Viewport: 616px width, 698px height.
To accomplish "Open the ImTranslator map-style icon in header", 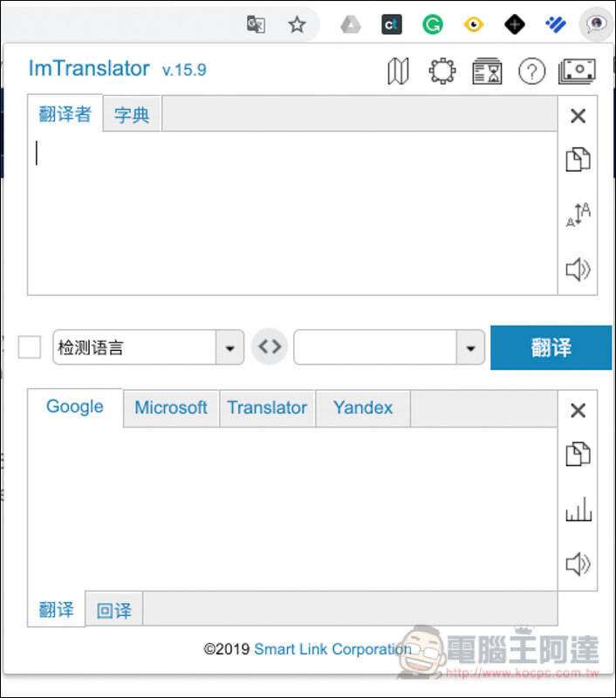I will click(x=399, y=71).
